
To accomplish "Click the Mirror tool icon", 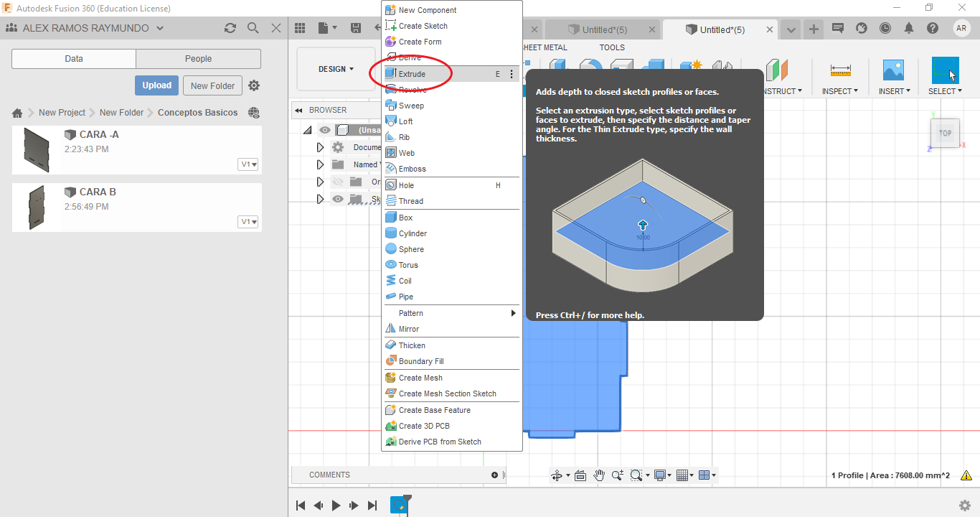I will pyautogui.click(x=391, y=329).
